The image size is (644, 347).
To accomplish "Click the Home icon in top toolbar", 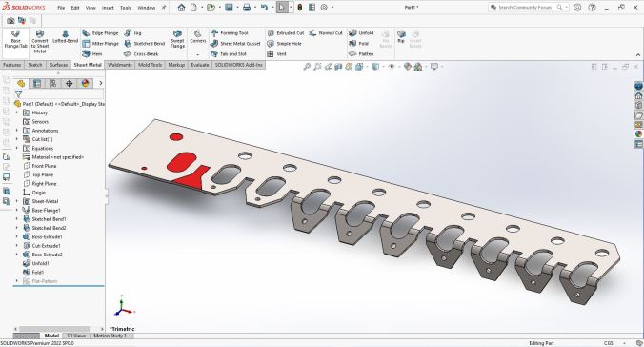I will tap(181, 8).
